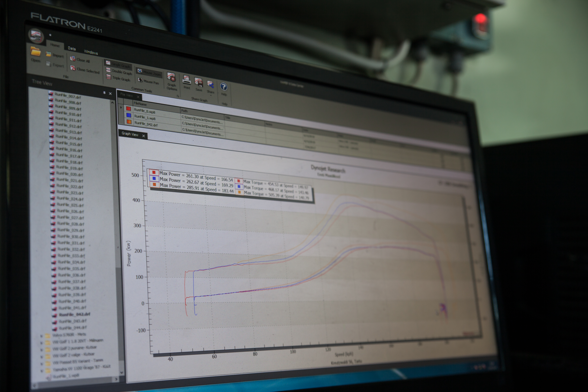The width and height of the screenshot is (588, 392).
Task: Click red color swatch for RunFile_0.wp8
Action: pyautogui.click(x=128, y=109)
